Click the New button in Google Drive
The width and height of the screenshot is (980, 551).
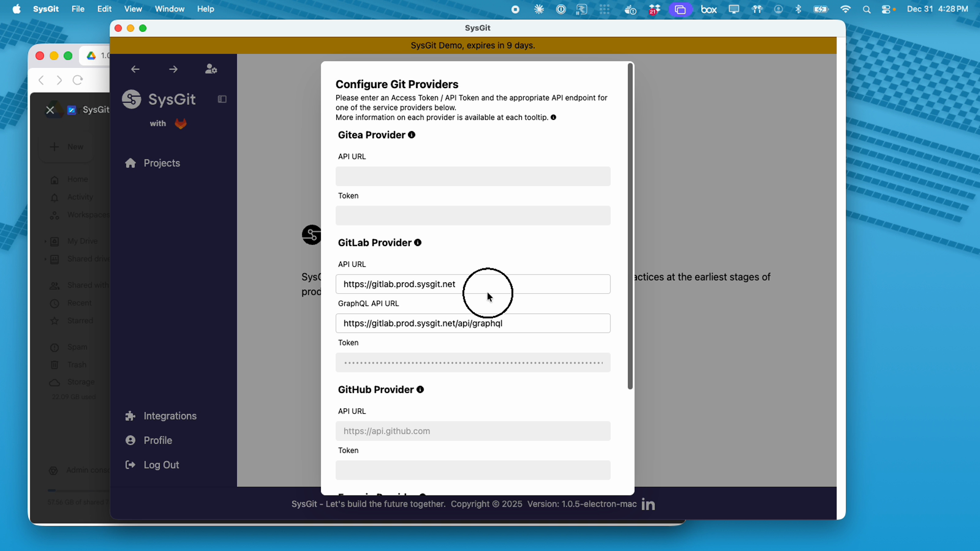click(x=67, y=146)
